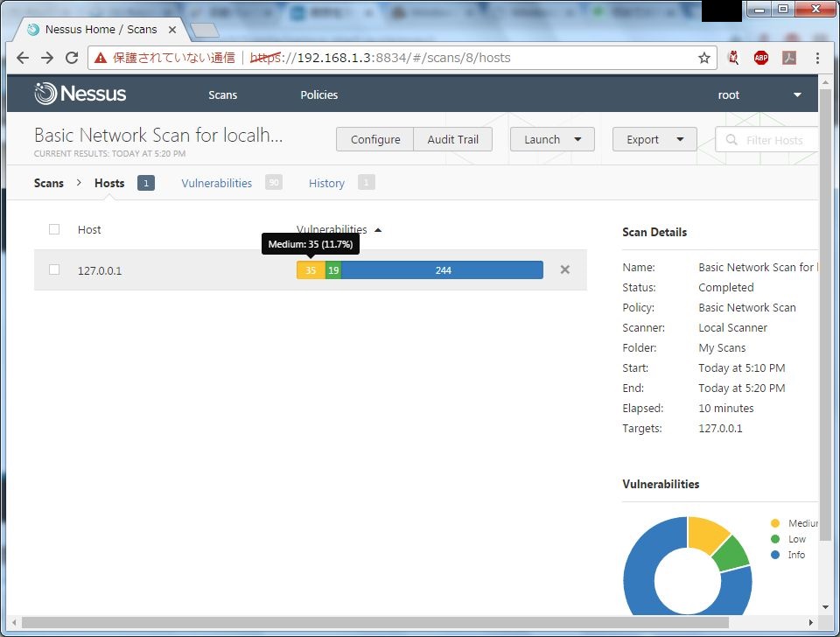Click the filter hosts search icon
The image size is (840, 637).
pyautogui.click(x=731, y=140)
